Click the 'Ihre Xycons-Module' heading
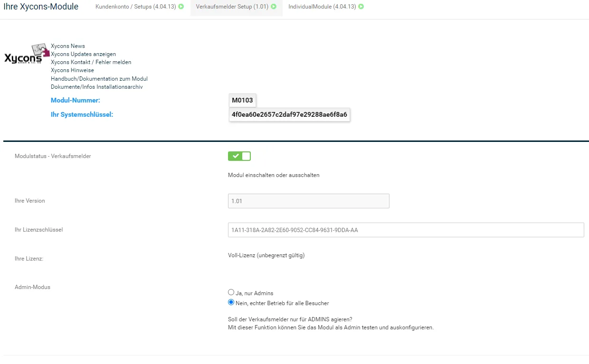 (41, 7)
